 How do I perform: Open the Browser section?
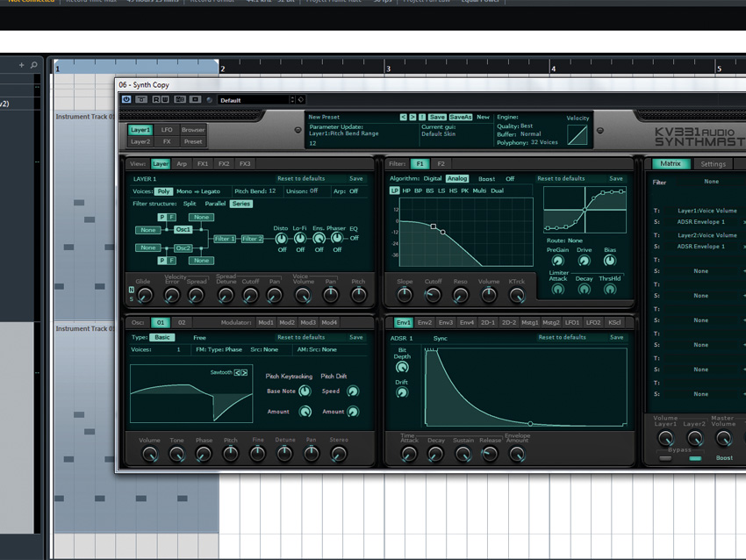193,129
